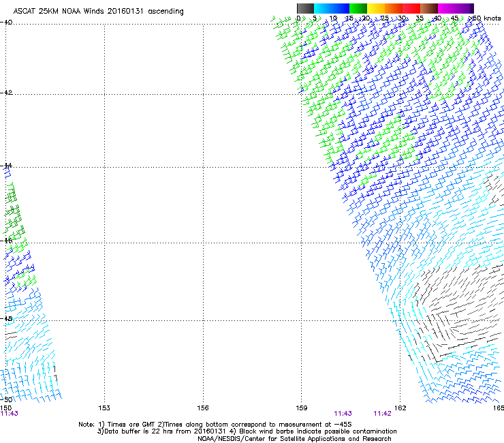The height and width of the screenshot is (443, 504).
Task: Select the dark purple 45-50 knots swatch
Action: pos(464,8)
